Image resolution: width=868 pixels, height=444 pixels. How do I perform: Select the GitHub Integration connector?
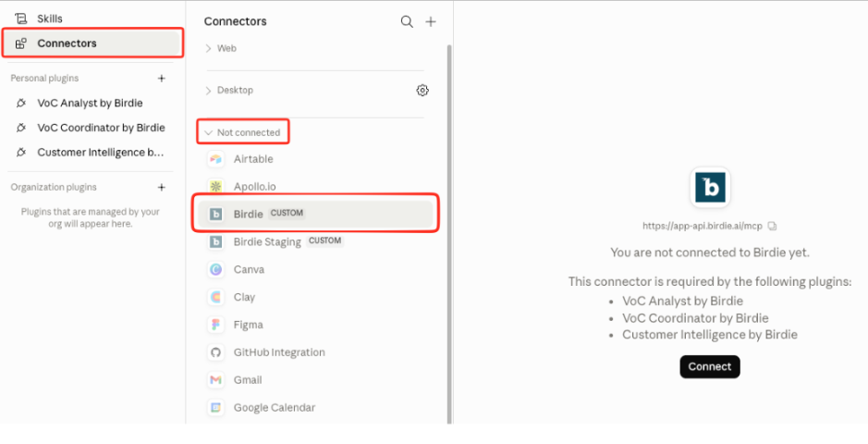315,352
